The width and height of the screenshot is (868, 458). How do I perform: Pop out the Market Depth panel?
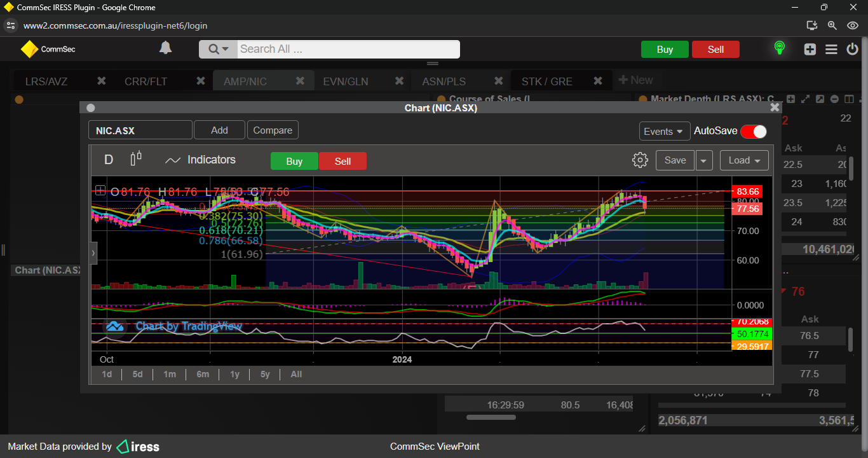pos(820,99)
